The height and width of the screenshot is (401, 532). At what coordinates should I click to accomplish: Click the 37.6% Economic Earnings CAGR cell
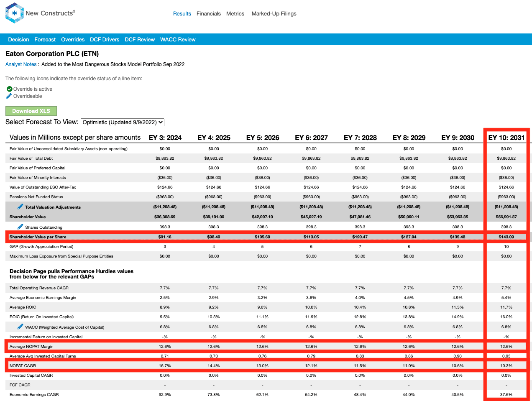tap(506, 395)
